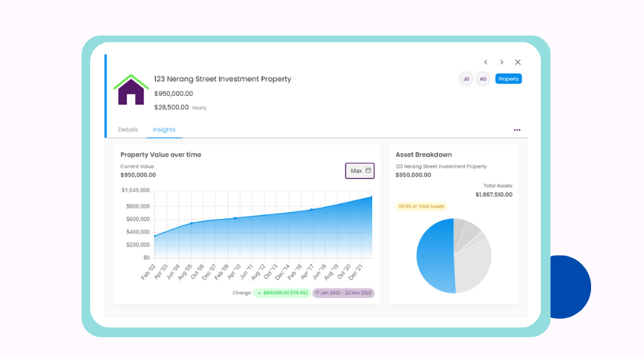Open the three-dot more options menu
Screen dimensions: 644x358
(517, 130)
